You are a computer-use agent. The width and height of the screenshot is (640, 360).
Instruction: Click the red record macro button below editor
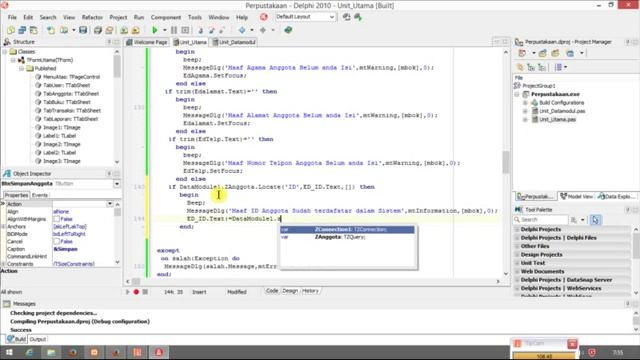136,292
